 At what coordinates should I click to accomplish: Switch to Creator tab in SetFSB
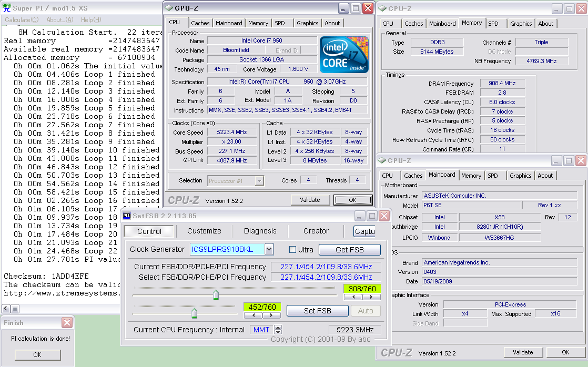point(316,231)
